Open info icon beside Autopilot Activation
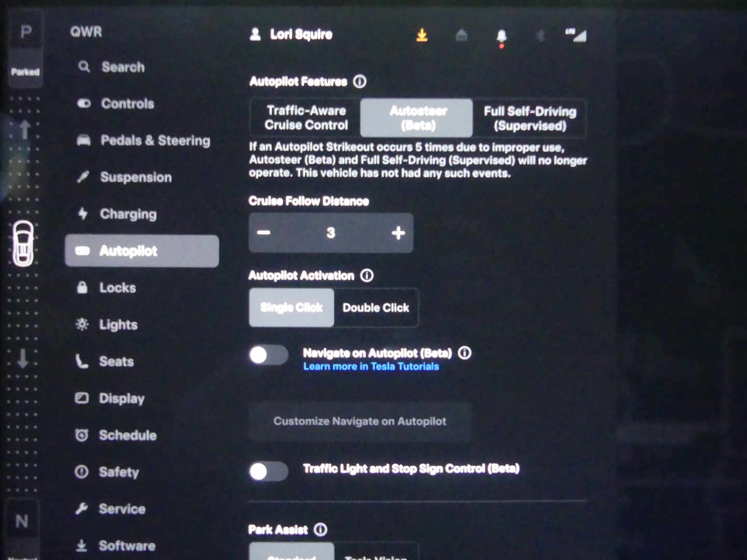This screenshot has height=560, width=747. click(x=367, y=275)
